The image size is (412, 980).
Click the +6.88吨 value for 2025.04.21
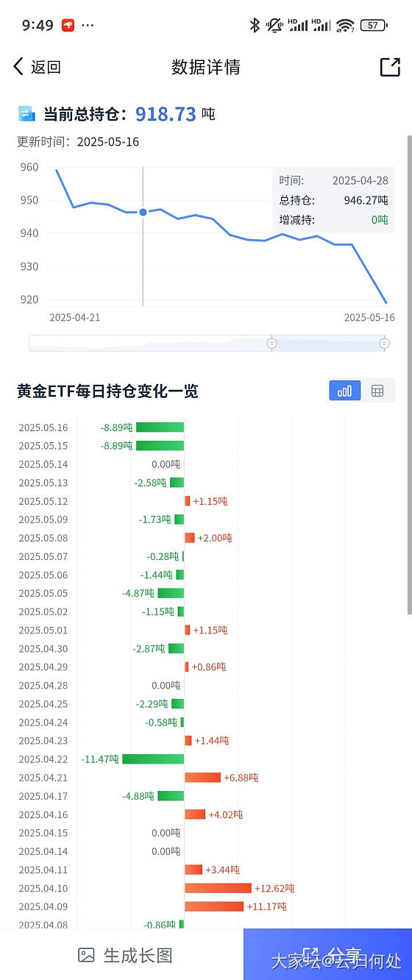pyautogui.click(x=241, y=778)
